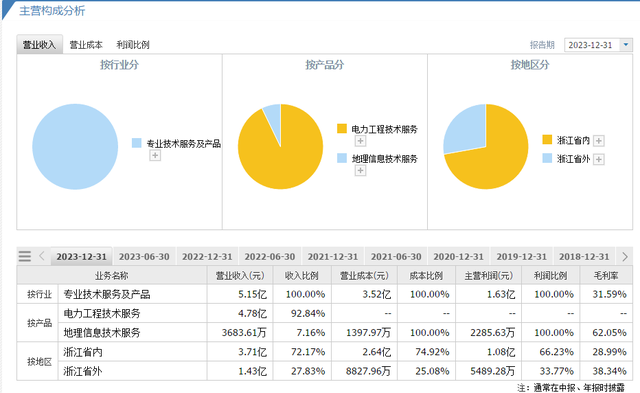Click the left arrow beside 2023-12-31 tab
The width and height of the screenshot is (640, 393).
42,256
